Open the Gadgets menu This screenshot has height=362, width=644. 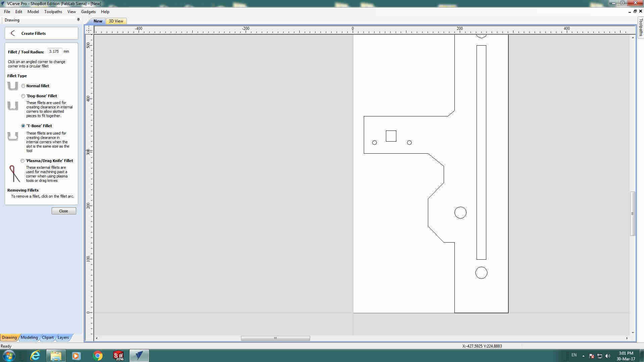click(88, 11)
